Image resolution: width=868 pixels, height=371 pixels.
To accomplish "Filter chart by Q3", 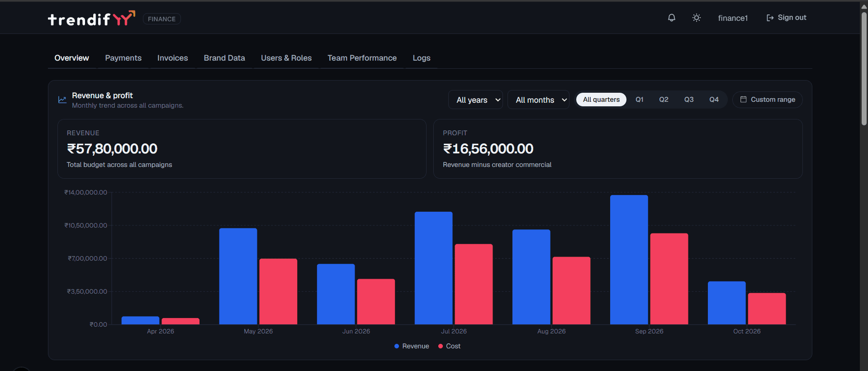I will point(689,100).
